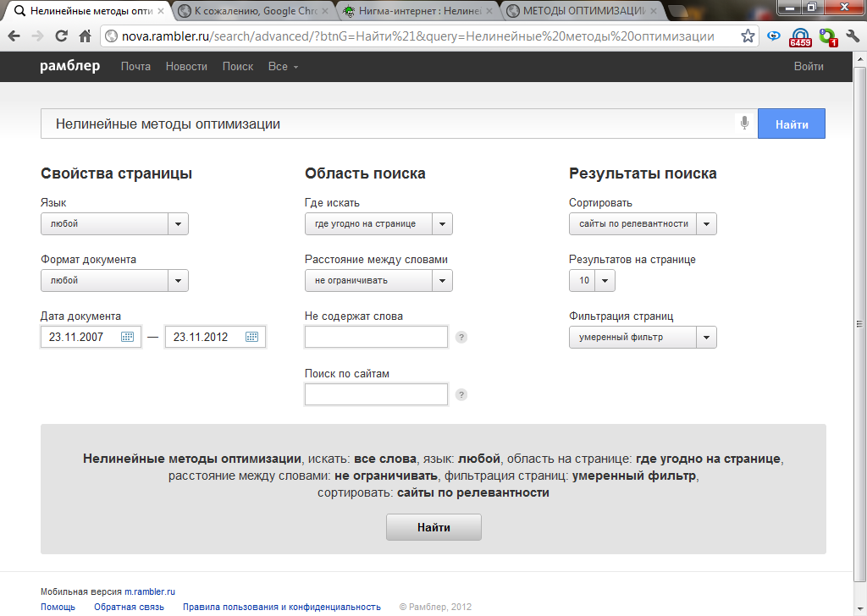Open the Chrome wrench settings menu
Viewport: 867px width, 616px height.
pyautogui.click(x=853, y=36)
